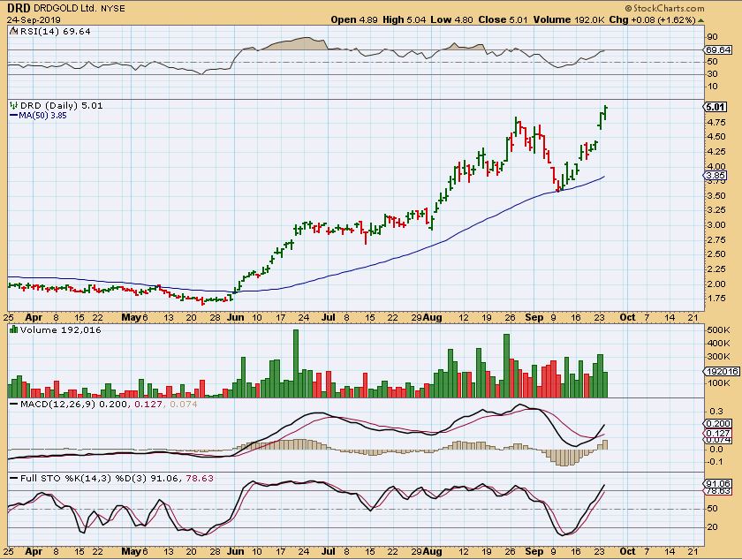Click the 0.200 MACD axis value tag
This screenshot has height=560, width=742.
718,424
